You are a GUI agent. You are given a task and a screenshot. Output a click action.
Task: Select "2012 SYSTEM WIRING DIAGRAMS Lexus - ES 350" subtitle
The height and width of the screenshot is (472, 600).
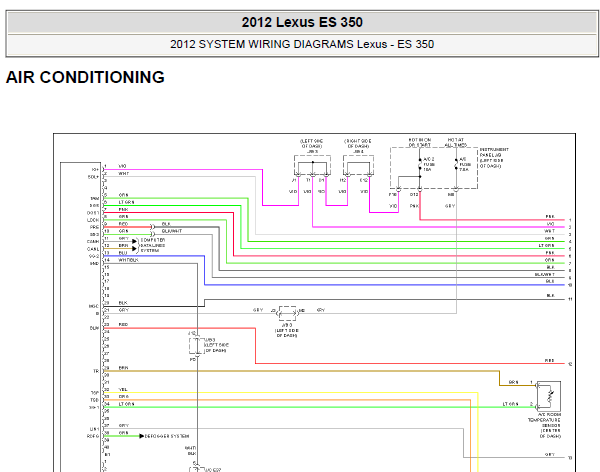(302, 44)
